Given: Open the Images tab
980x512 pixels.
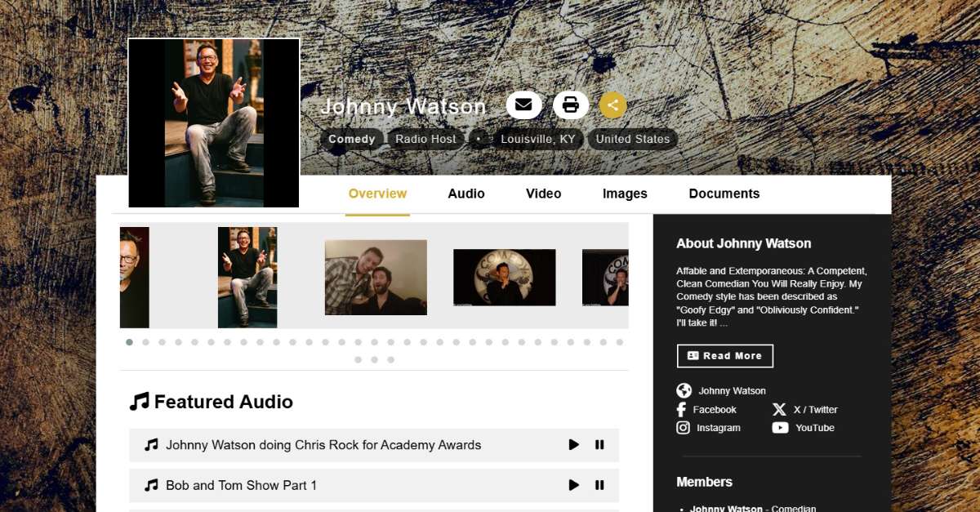Looking at the screenshot, I should pyautogui.click(x=624, y=194).
